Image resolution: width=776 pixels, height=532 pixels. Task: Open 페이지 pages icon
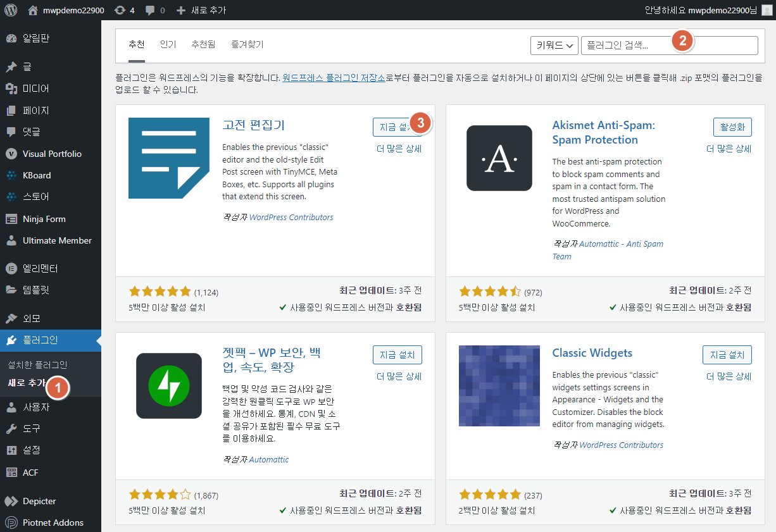[11, 110]
